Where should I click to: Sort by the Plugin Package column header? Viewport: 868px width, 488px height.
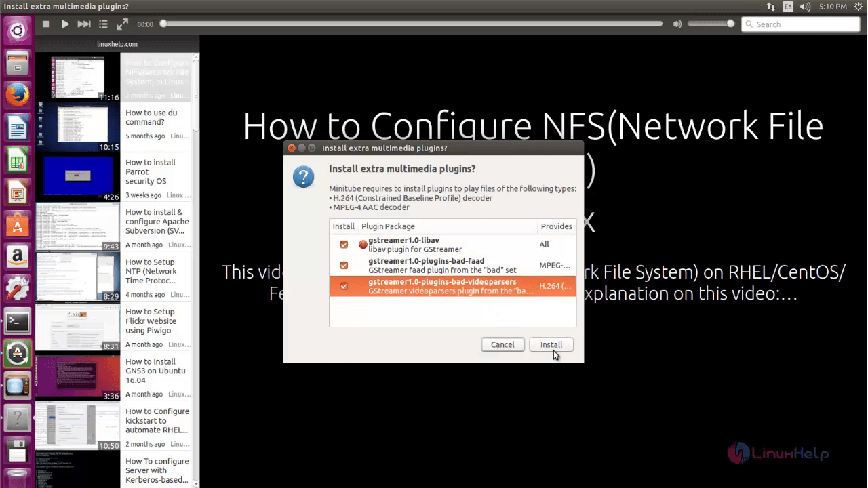pyautogui.click(x=446, y=226)
